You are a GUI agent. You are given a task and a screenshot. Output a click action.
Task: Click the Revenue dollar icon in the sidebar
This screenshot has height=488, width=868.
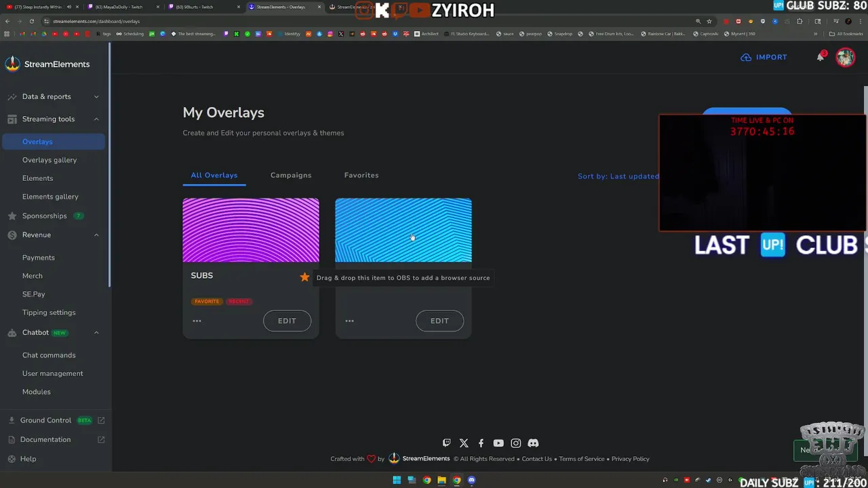pyautogui.click(x=12, y=235)
